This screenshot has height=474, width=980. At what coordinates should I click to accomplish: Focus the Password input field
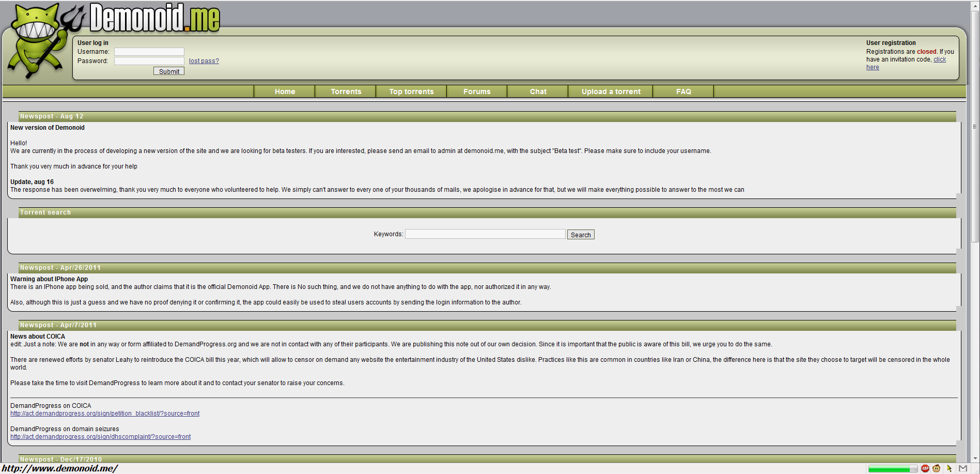[149, 61]
